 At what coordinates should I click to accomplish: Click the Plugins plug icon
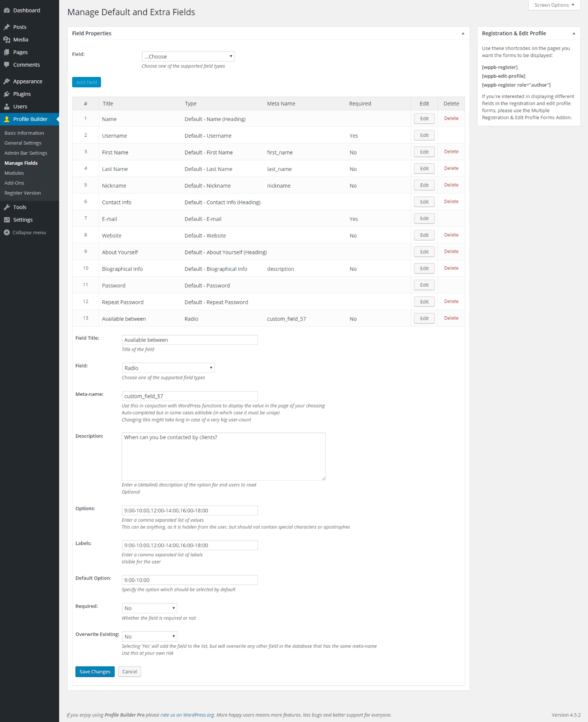[x=7, y=94]
